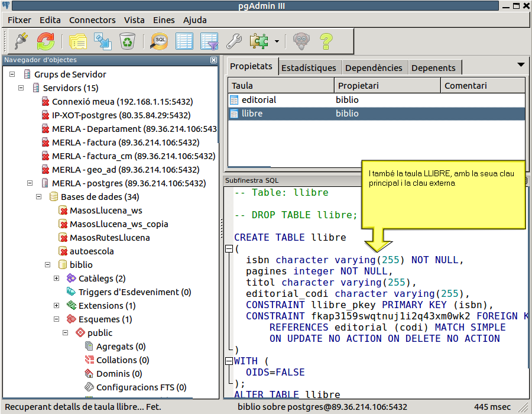Click the connect server plug icon
The height and width of the screenshot is (414, 532).
[x=22, y=41]
